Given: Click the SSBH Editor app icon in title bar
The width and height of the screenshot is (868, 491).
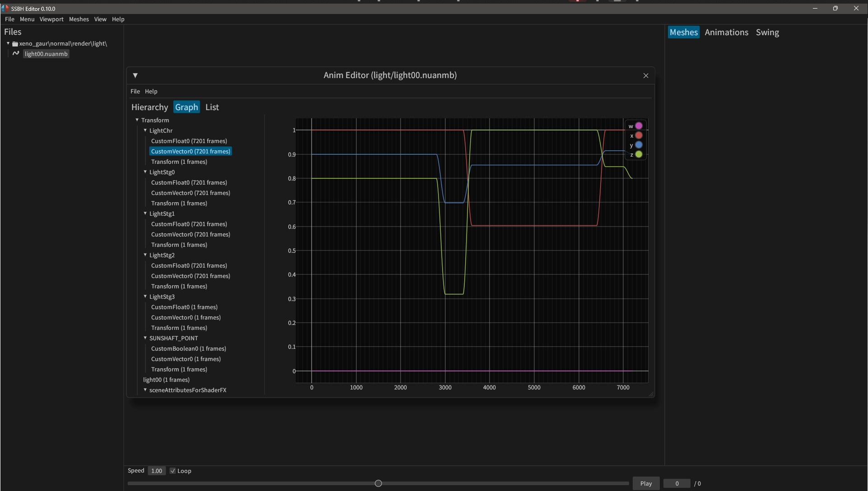Looking at the screenshot, I should point(5,9).
